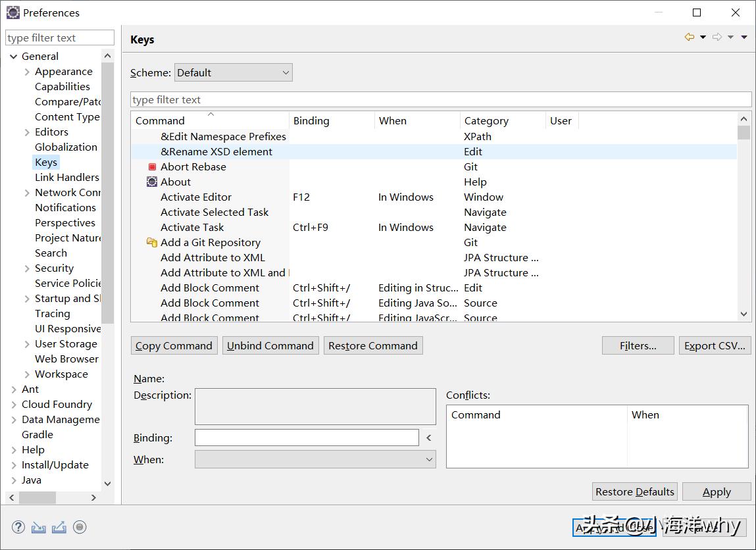
Task: Click the Add a Git Repository icon
Action: [x=152, y=243]
